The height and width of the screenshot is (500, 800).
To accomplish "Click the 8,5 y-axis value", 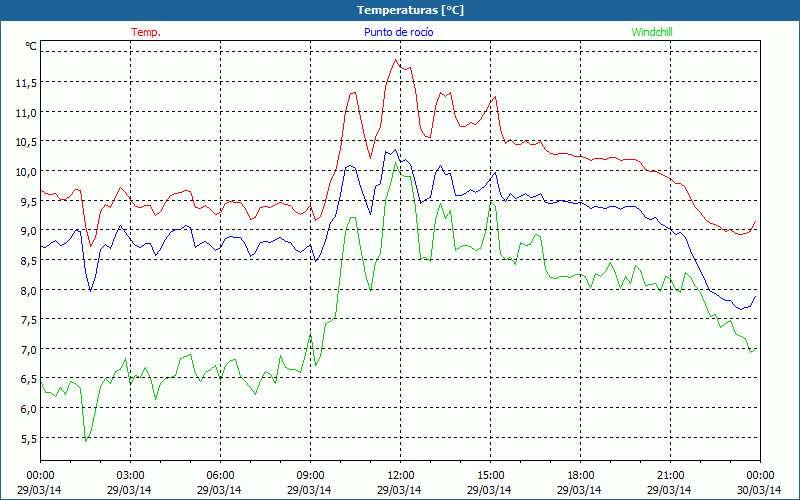I will click(28, 261).
